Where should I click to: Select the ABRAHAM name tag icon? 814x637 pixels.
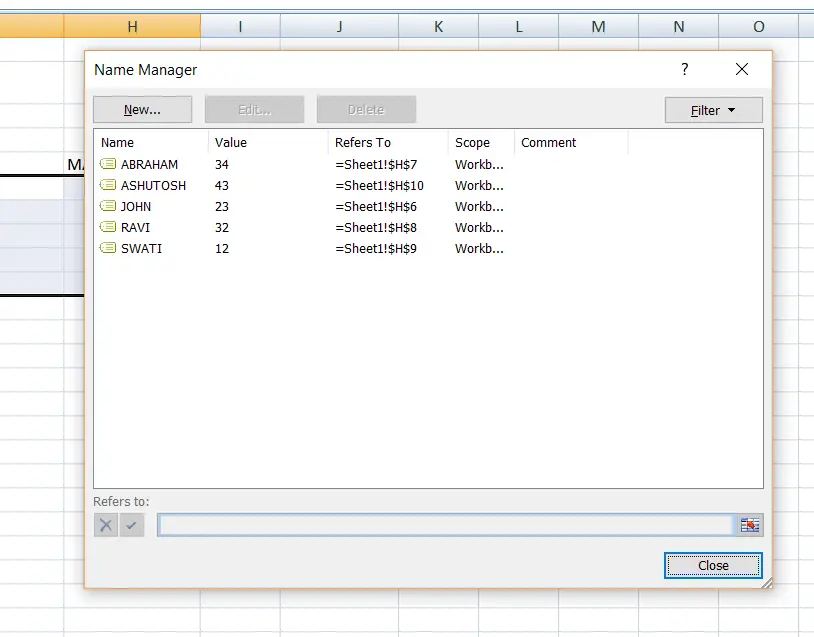(108, 164)
